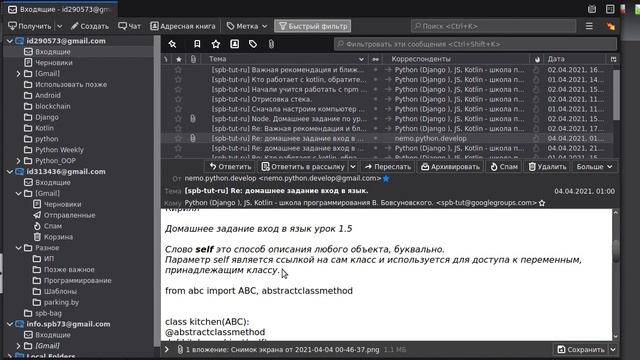Click the junk status column header icon
Image resolution: width=640 pixels, height=360 pixels.
click(537, 59)
